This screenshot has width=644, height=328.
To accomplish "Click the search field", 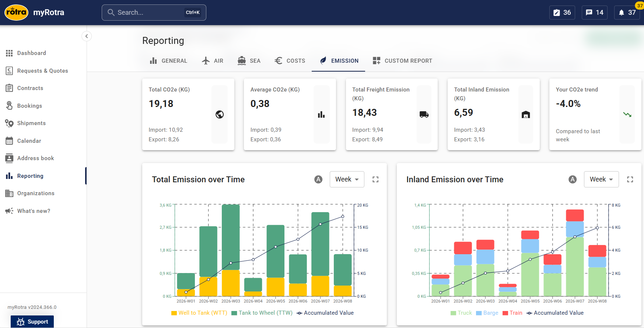I will [x=154, y=13].
